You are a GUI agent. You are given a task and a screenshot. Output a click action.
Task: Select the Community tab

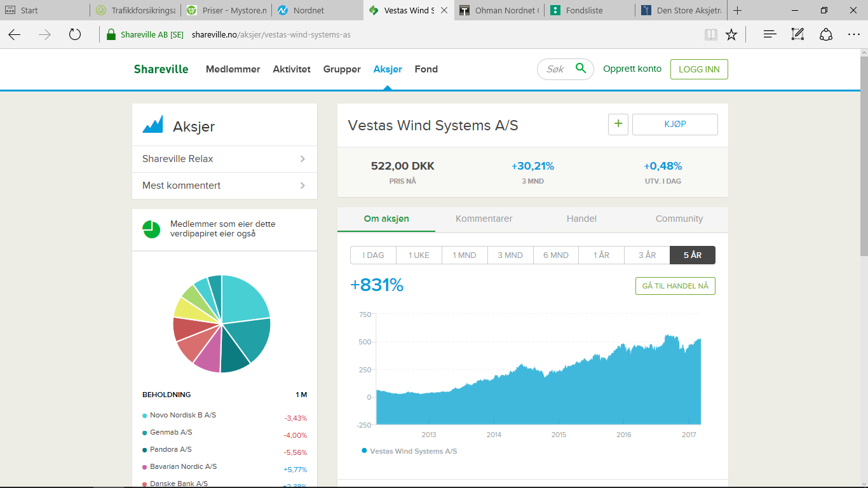click(x=679, y=219)
